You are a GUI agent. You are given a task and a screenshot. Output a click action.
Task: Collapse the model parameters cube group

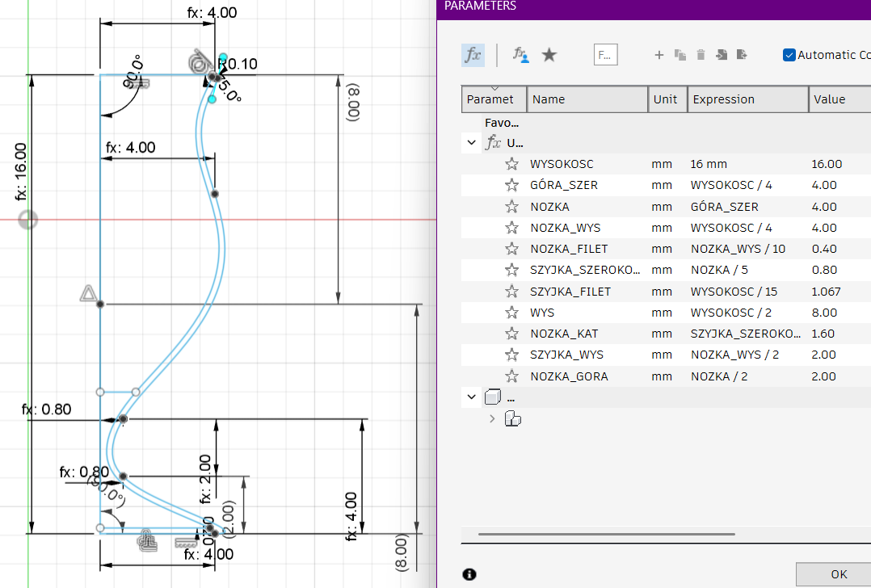471,397
